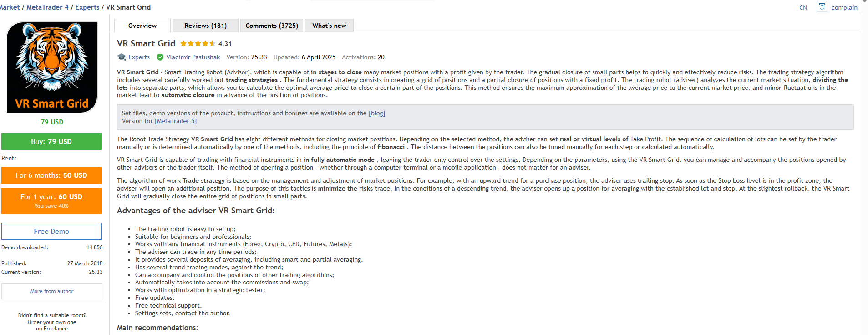Open Vladimir Pastushak author profile
Viewport: 868px width, 335px height.
coord(193,57)
